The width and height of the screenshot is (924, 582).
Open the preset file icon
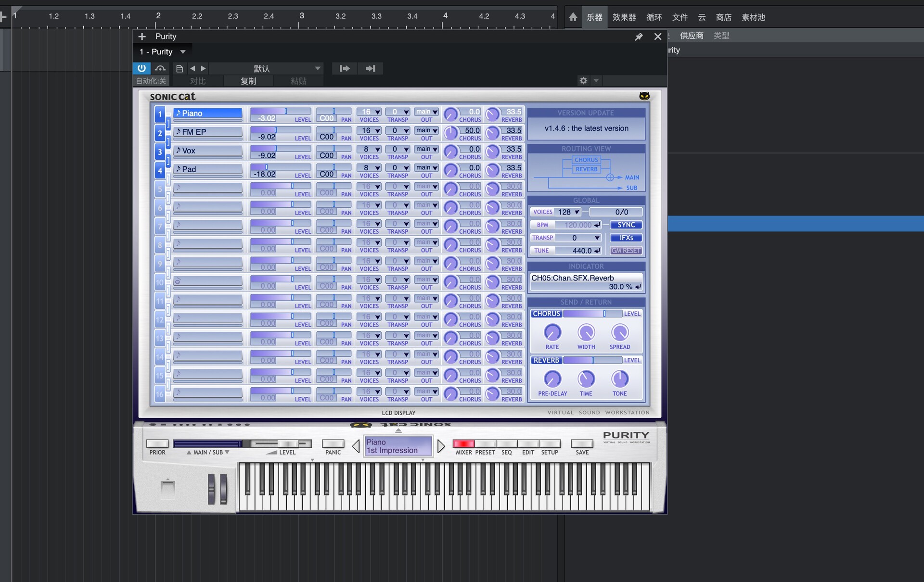click(180, 69)
